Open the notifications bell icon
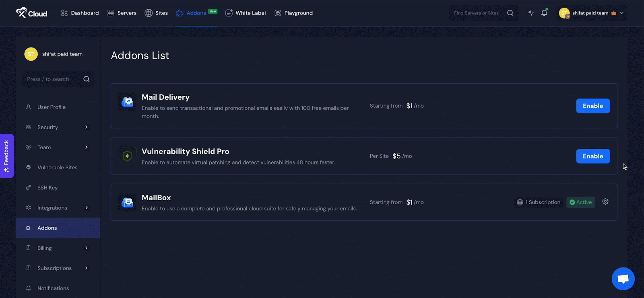 544,13
